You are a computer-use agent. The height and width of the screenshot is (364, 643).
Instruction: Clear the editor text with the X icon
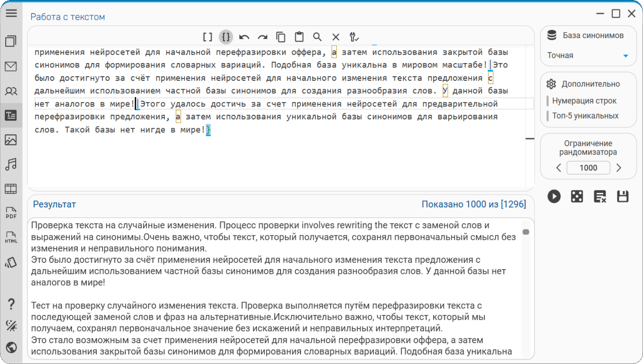pyautogui.click(x=336, y=37)
